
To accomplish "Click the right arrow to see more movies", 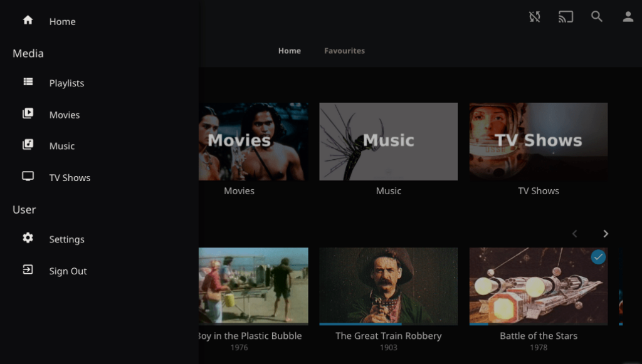I will [x=605, y=233].
